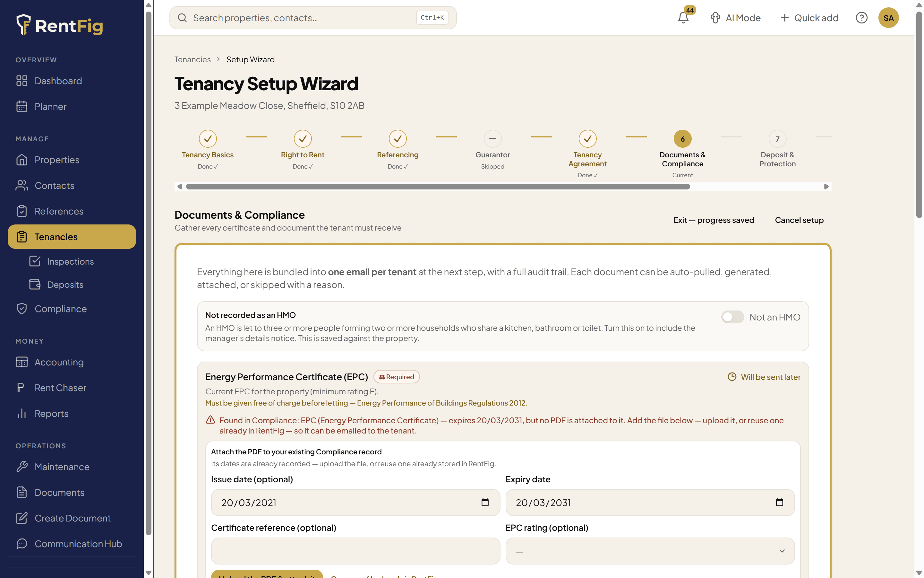This screenshot has height=578, width=924.
Task: Go to Guarantor skipped step
Action: [492, 149]
